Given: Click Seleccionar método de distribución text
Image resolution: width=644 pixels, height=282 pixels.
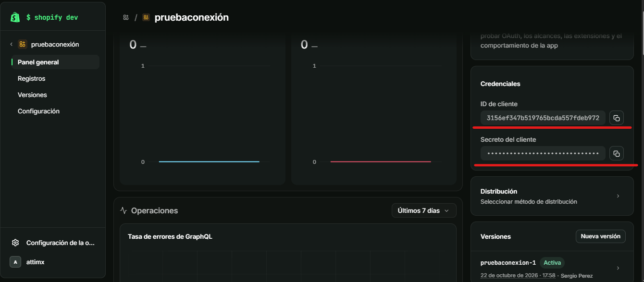Looking at the screenshot, I should point(529,202).
